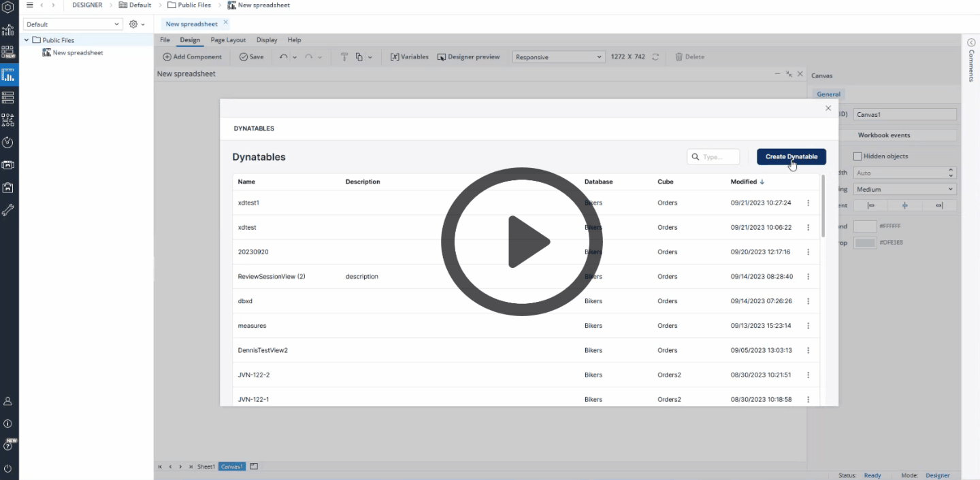Open options menu for measures row
The width and height of the screenshot is (980, 480).
click(x=808, y=326)
